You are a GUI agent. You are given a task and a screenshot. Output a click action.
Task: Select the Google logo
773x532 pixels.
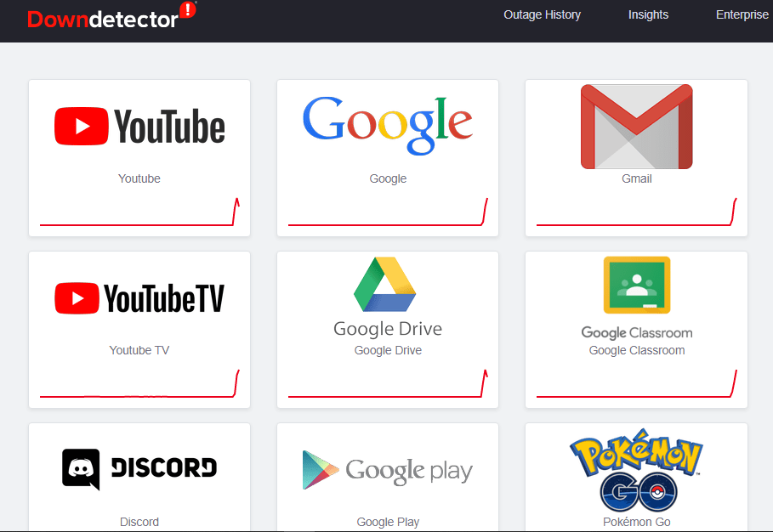click(387, 122)
